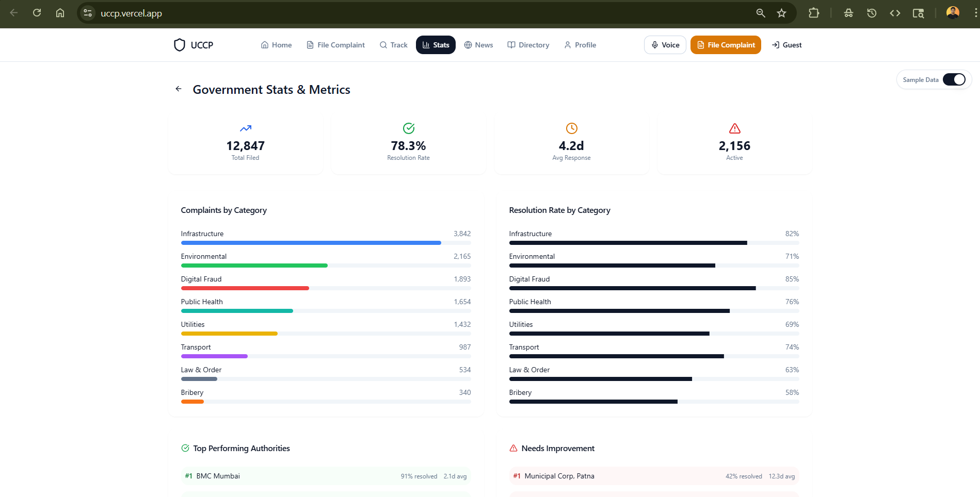980x497 pixels.
Task: Click the incognito-style extension icon
Action: click(x=848, y=13)
